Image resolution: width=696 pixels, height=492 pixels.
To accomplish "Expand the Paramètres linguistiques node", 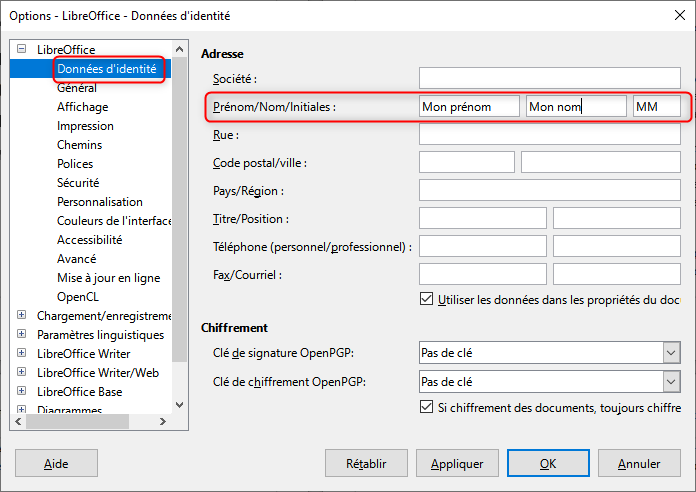I will (22, 335).
